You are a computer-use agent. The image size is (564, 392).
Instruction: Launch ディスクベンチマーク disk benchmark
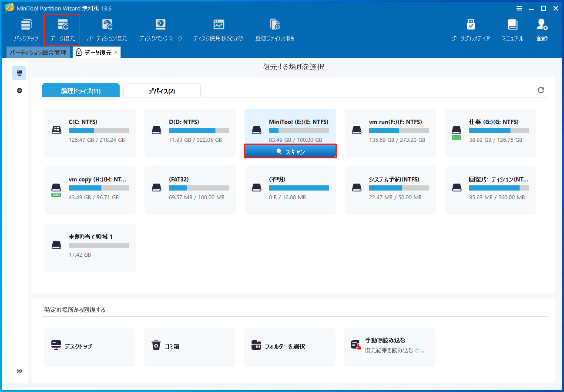[x=161, y=30]
